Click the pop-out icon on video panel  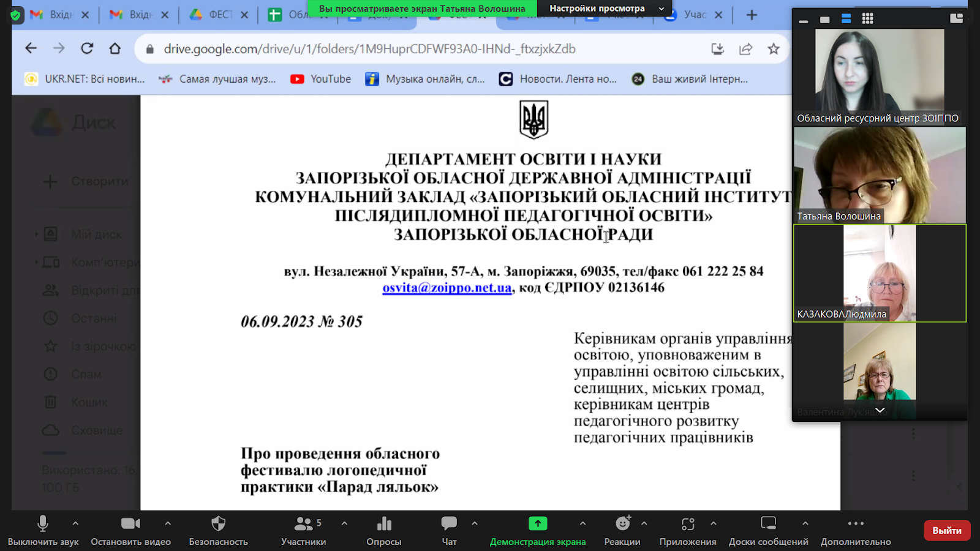tap(956, 19)
